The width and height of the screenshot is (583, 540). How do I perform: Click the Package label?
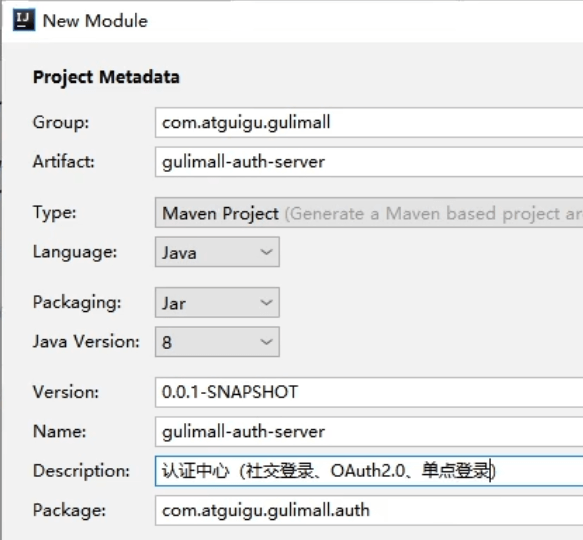(x=70, y=510)
